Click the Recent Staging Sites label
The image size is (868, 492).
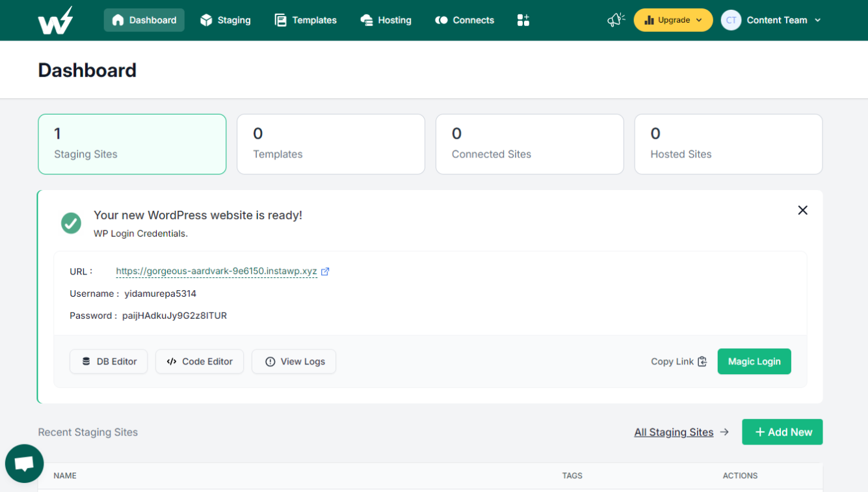[88, 432]
